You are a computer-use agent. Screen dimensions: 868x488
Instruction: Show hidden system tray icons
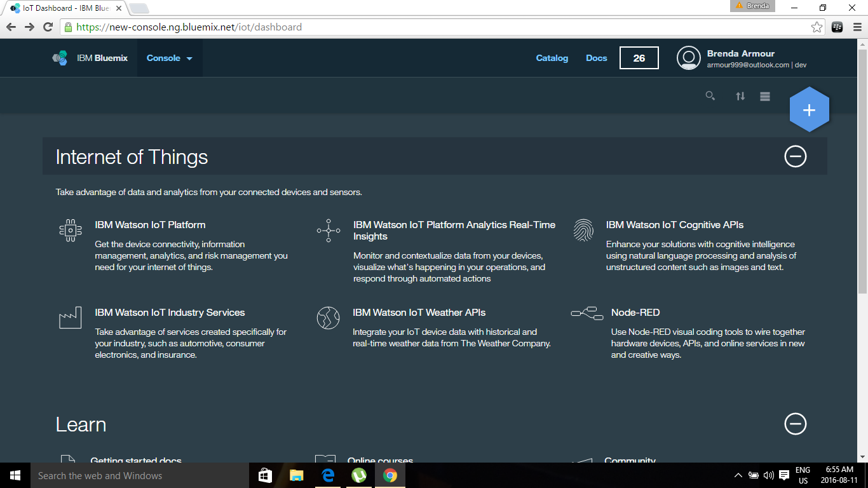coord(738,475)
